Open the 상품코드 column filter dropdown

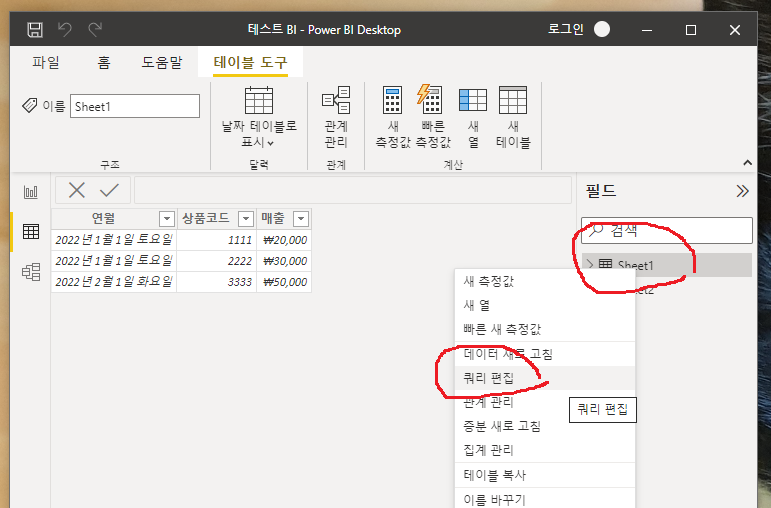[x=245, y=218]
